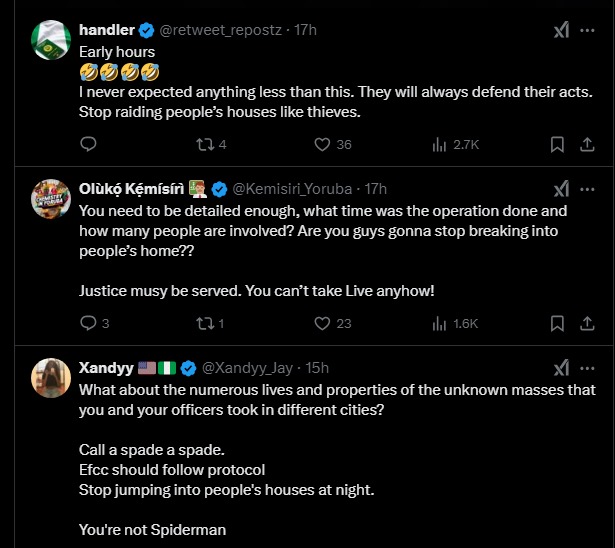Open Kemisiri's 17h timestamp link
Screen dimensions: 615x548
(376, 188)
